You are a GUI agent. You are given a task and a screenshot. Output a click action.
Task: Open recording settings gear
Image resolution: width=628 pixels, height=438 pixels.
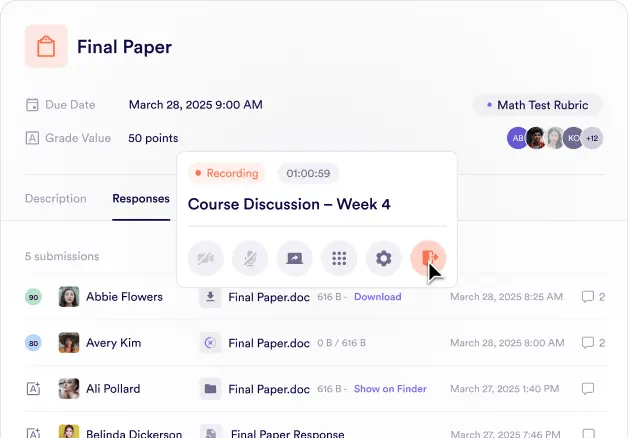(383, 258)
